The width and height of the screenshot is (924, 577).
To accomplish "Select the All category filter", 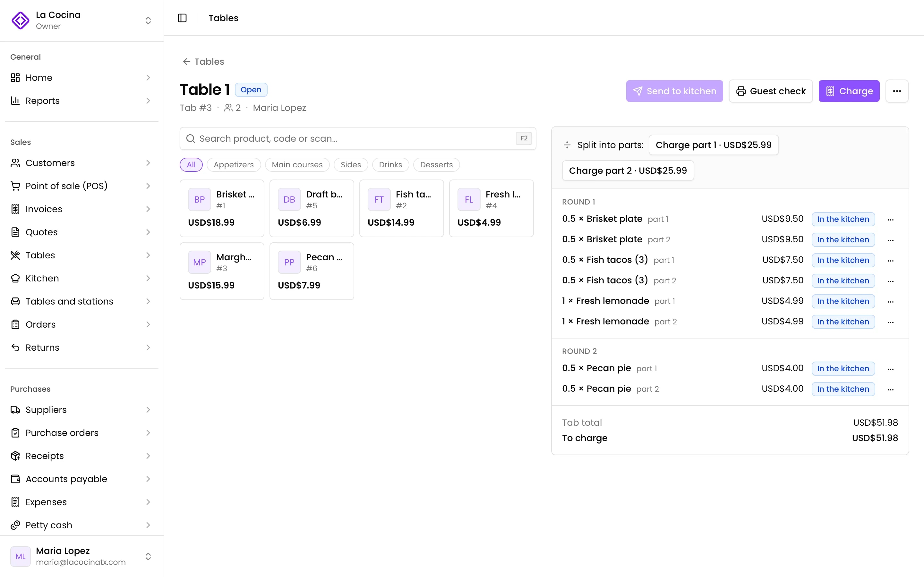I will tap(191, 165).
